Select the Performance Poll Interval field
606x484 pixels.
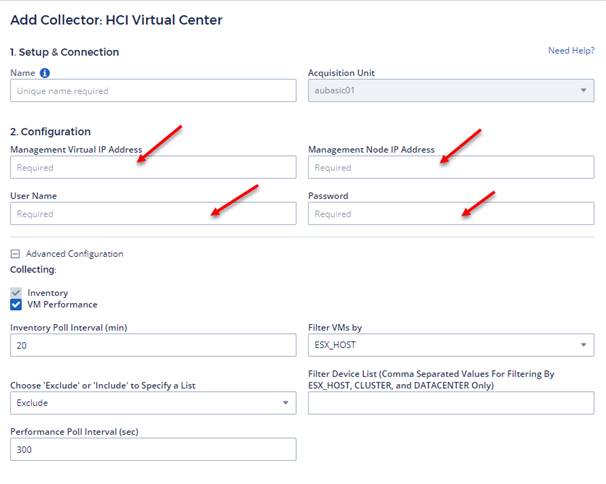153,449
